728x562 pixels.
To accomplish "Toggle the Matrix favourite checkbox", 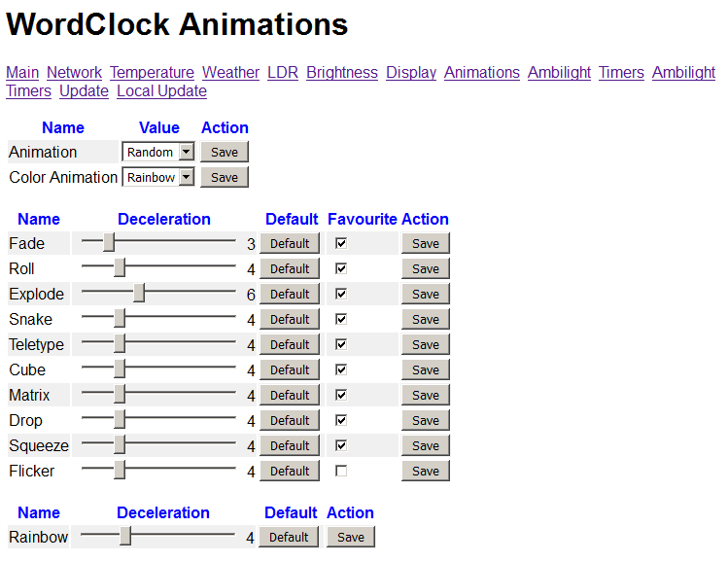I will tap(341, 396).
